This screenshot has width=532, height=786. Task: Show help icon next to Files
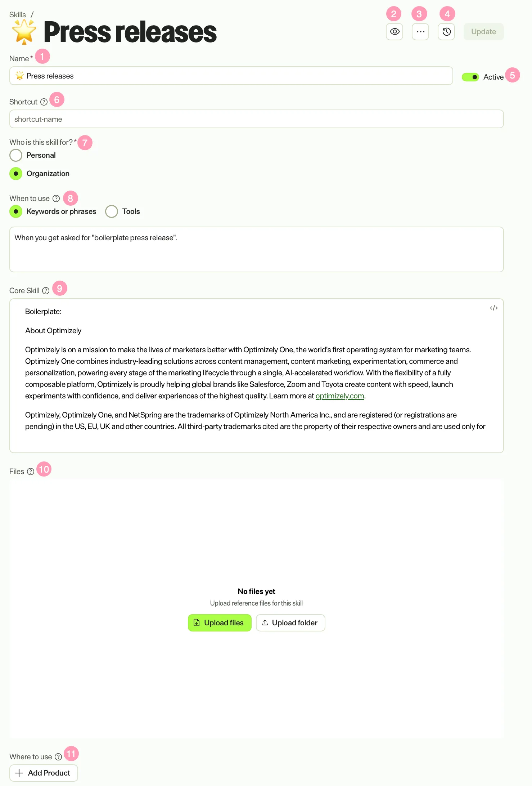tap(31, 472)
